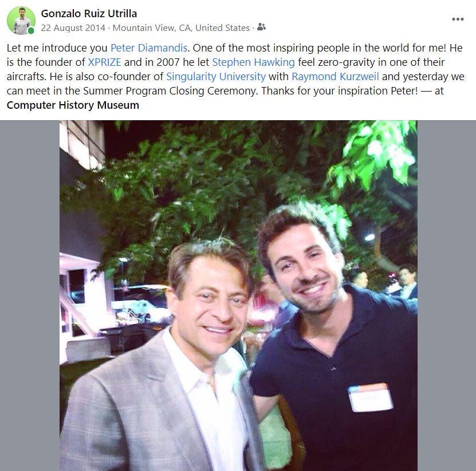Click the gray margin left of photo

coord(30,296)
